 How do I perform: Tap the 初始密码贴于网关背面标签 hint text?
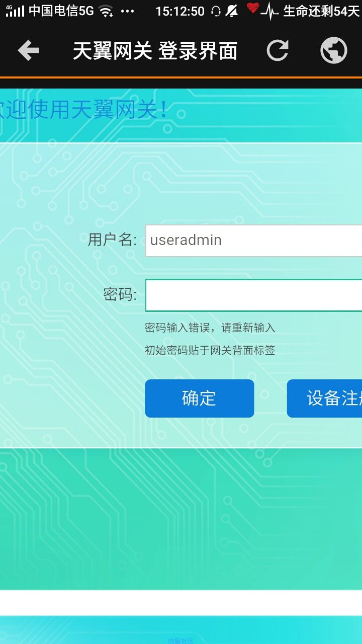210,350
